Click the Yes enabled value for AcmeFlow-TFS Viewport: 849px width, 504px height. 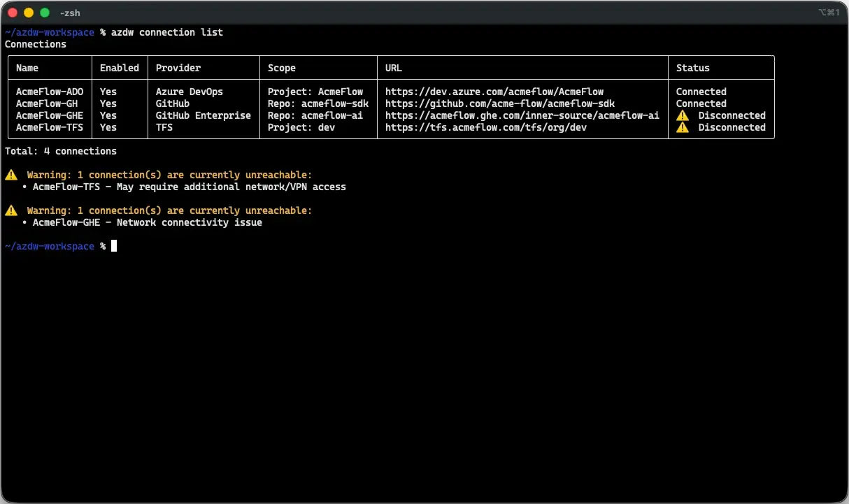coord(108,127)
